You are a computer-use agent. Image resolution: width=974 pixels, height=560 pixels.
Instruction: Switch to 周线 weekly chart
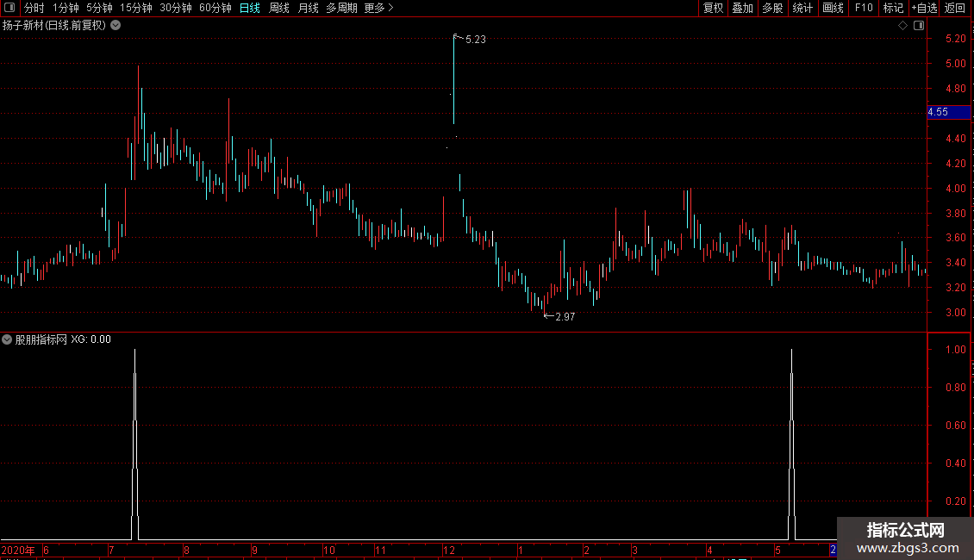tap(279, 8)
